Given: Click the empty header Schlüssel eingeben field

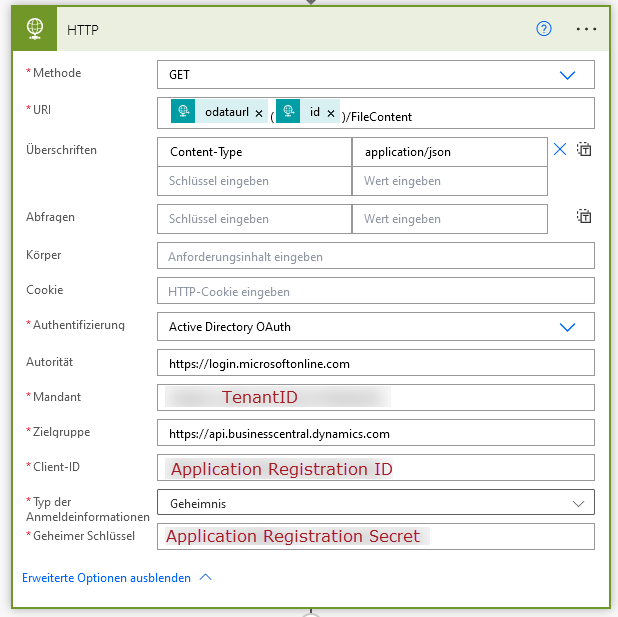Looking at the screenshot, I should point(254,181).
